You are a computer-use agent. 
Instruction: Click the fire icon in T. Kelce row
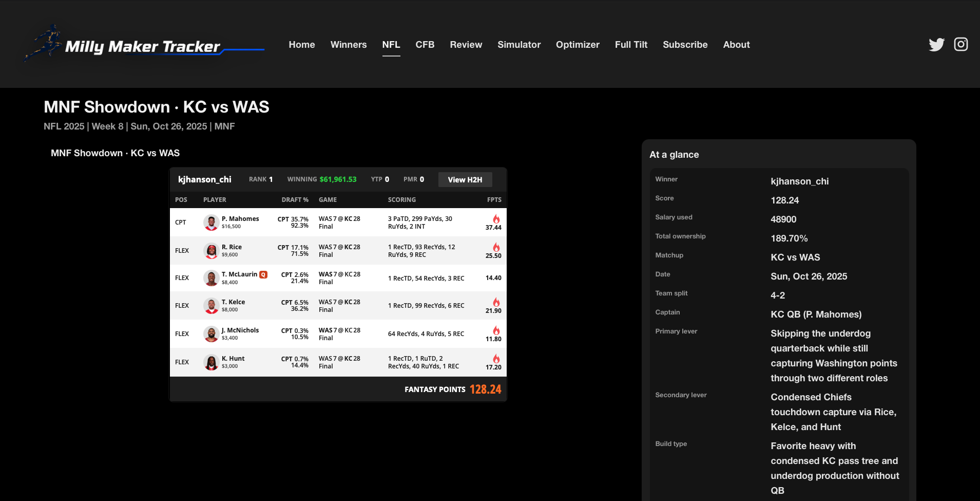496,302
